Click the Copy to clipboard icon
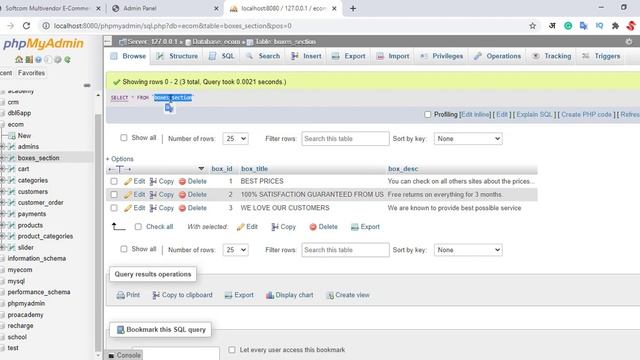The width and height of the screenshot is (640, 360). 156,295
